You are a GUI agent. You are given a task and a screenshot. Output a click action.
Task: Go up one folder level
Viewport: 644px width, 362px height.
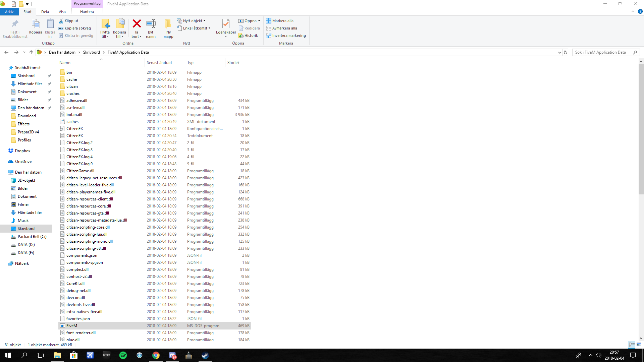[x=31, y=52]
